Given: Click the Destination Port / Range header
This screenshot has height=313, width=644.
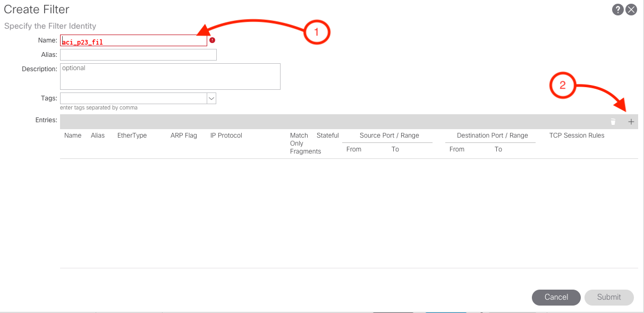Looking at the screenshot, I should pos(492,136).
